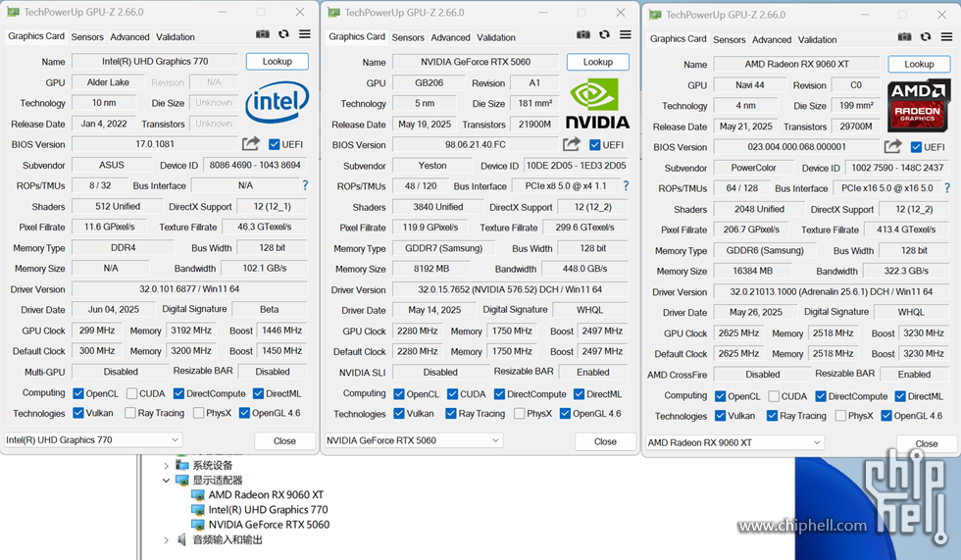Image resolution: width=961 pixels, height=560 pixels.
Task: Toggle CUDA checkbox in AMD window
Action: pyautogui.click(x=774, y=396)
